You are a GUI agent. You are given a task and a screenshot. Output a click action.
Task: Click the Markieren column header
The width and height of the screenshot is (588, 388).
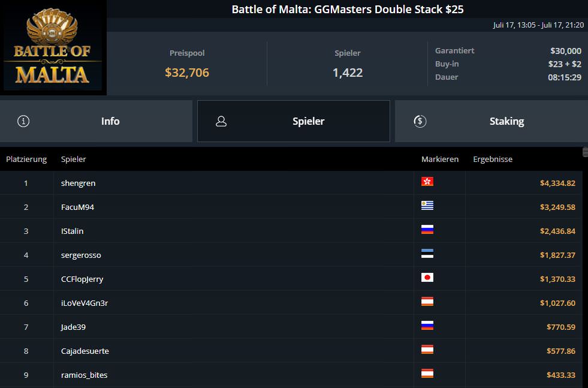(x=440, y=160)
